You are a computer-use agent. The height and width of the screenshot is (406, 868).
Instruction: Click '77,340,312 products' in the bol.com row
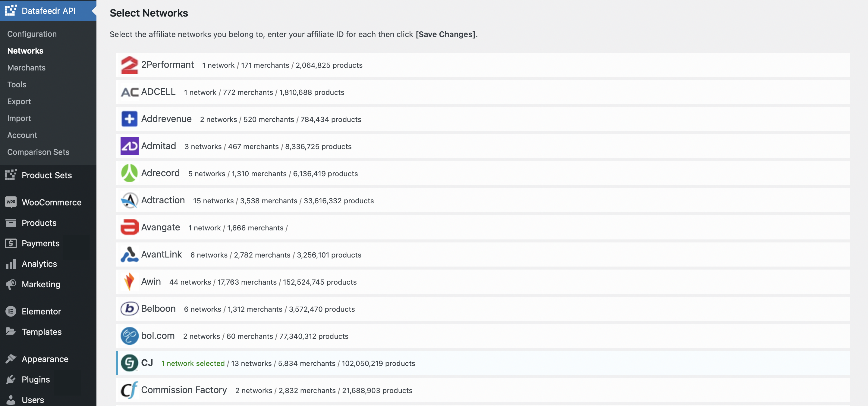coord(313,336)
